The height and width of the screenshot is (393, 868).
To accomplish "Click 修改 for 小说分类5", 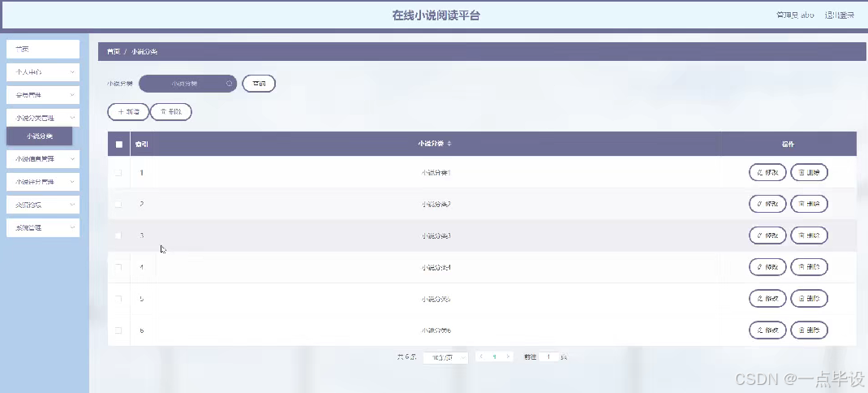I will point(767,299).
